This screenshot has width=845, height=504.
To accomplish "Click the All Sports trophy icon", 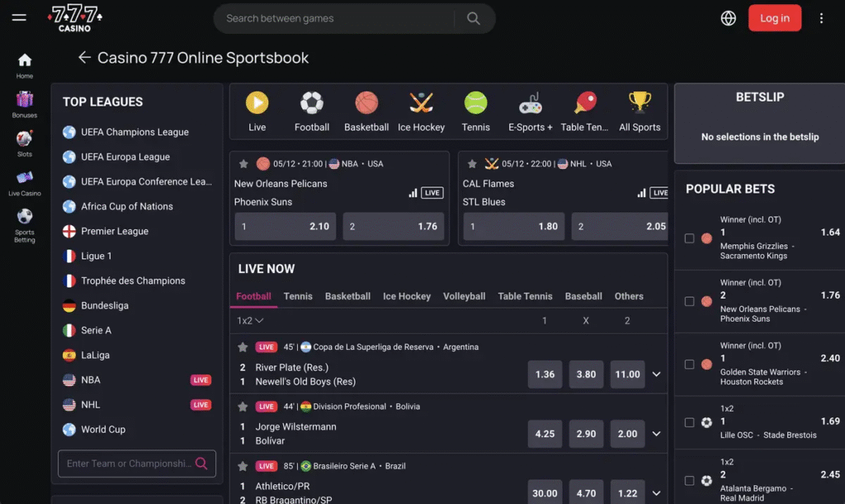I will tap(640, 110).
